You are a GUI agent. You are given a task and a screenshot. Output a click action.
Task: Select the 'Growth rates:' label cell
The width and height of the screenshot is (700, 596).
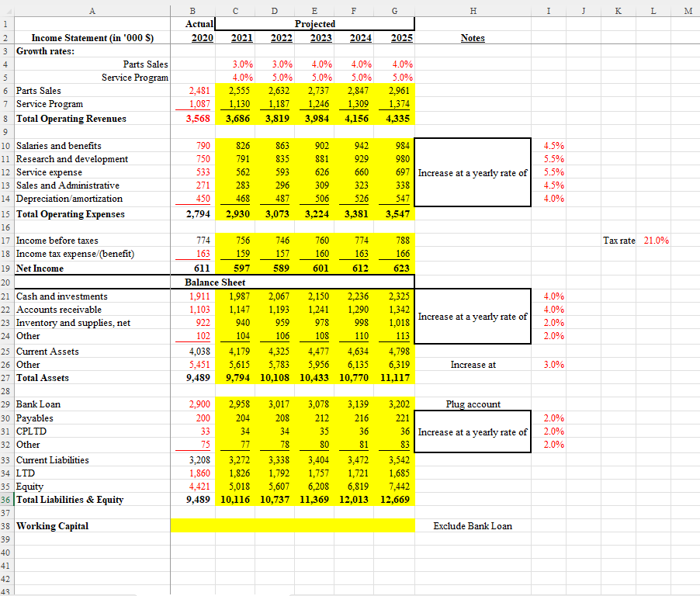click(x=92, y=51)
